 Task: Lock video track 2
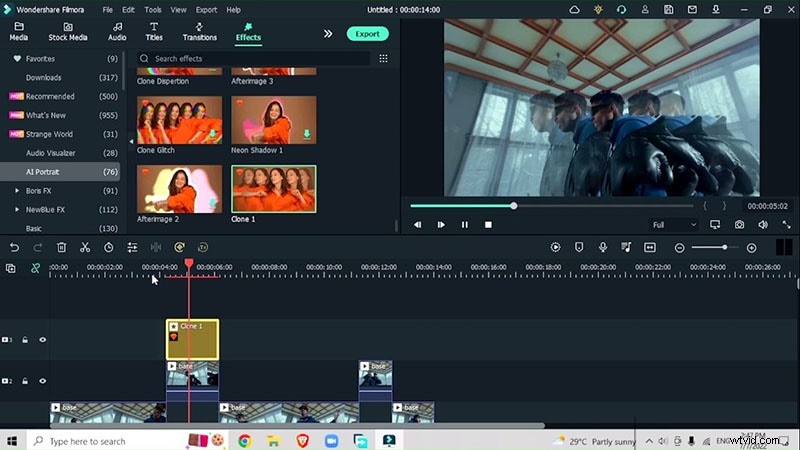coord(25,381)
